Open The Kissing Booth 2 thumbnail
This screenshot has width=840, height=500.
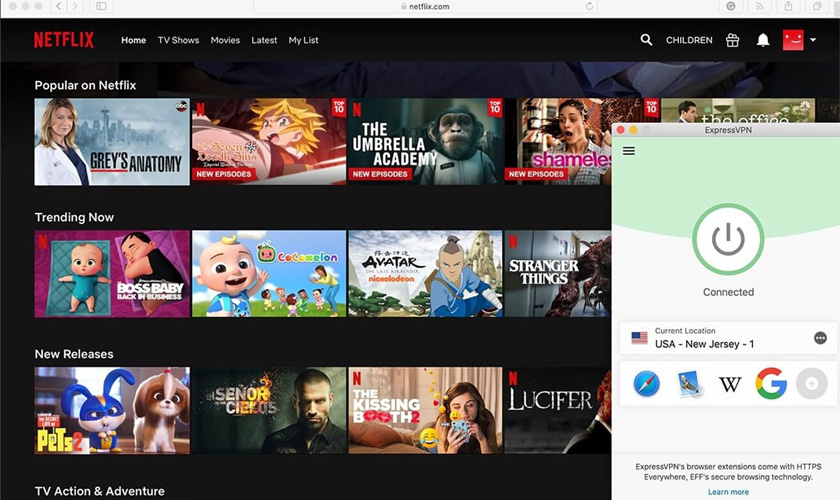(x=425, y=411)
